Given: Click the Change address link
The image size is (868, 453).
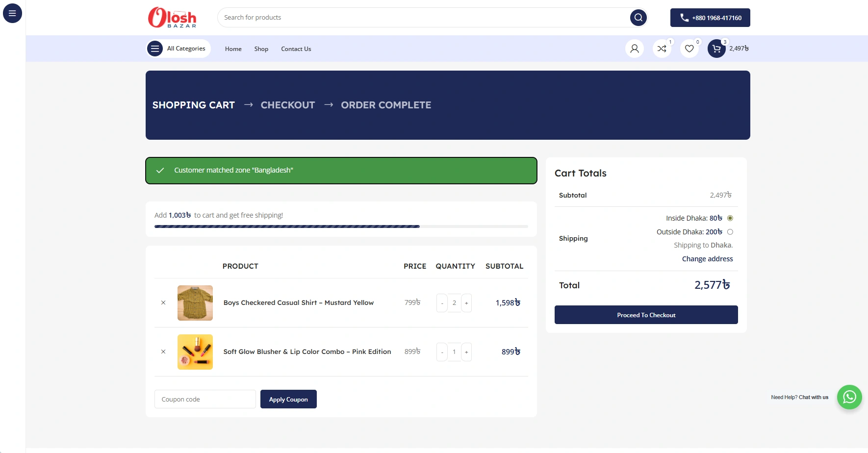Looking at the screenshot, I should point(707,259).
